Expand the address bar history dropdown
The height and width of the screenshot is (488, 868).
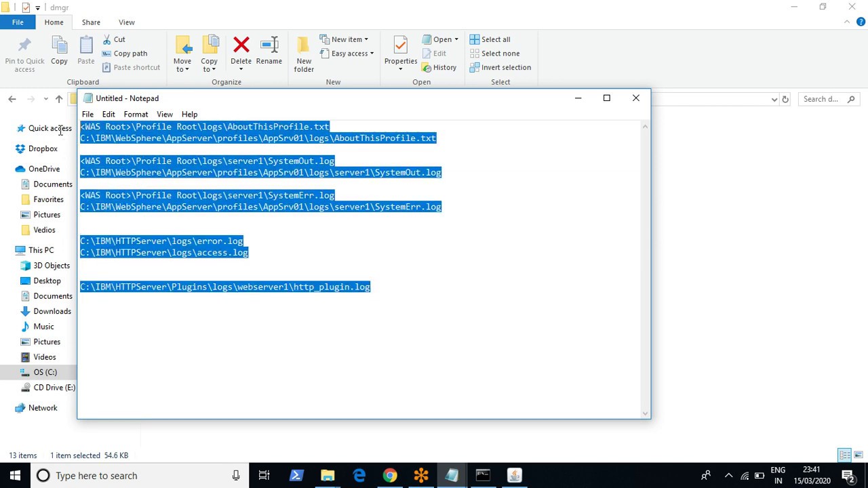(x=774, y=99)
